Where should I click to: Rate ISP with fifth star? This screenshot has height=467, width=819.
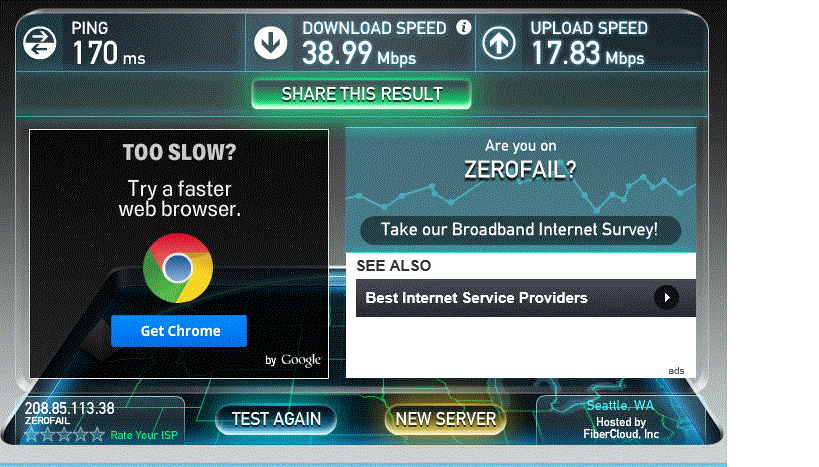[97, 435]
